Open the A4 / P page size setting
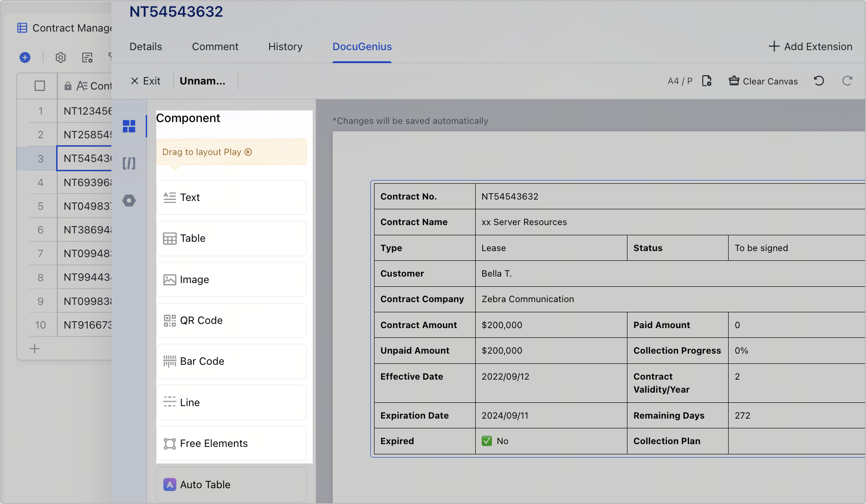The image size is (866, 504). [680, 81]
